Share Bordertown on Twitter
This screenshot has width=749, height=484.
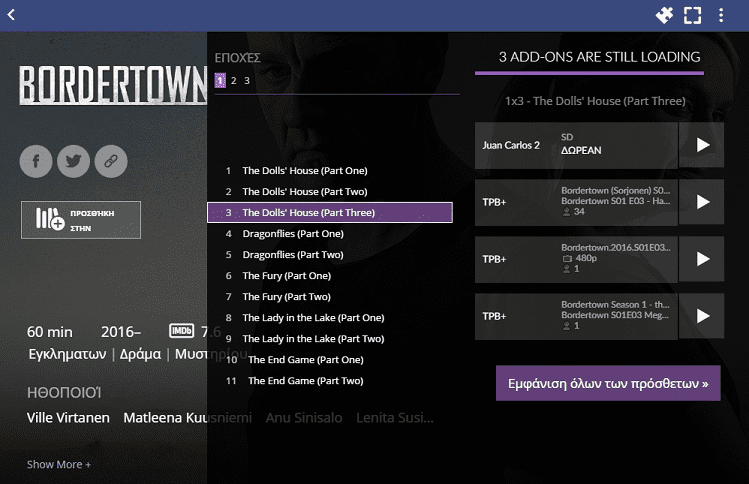[74, 161]
